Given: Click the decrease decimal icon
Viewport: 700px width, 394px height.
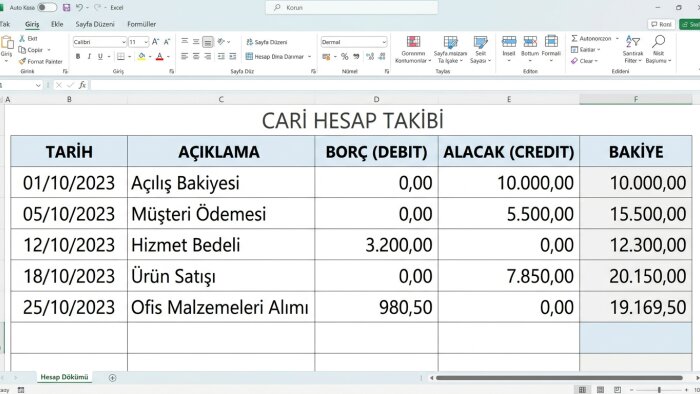Looking at the screenshot, I should [x=382, y=57].
